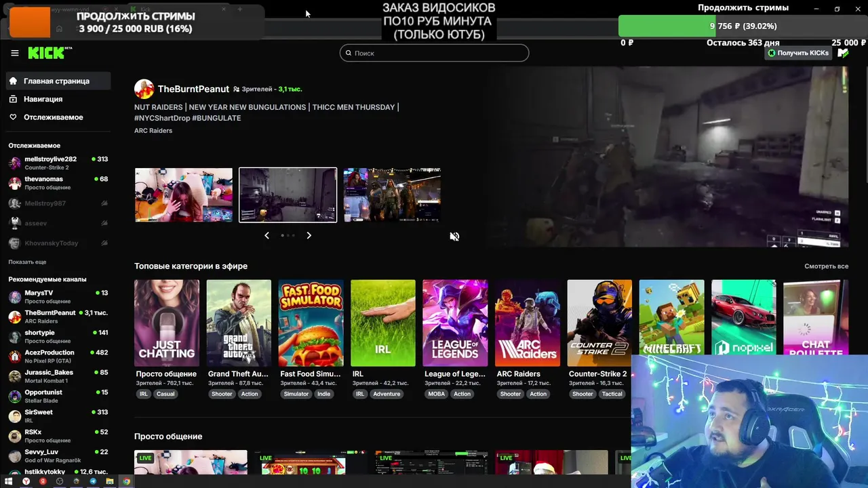Click Adventure tag under IRL
This screenshot has width=868, height=488.
(387, 394)
